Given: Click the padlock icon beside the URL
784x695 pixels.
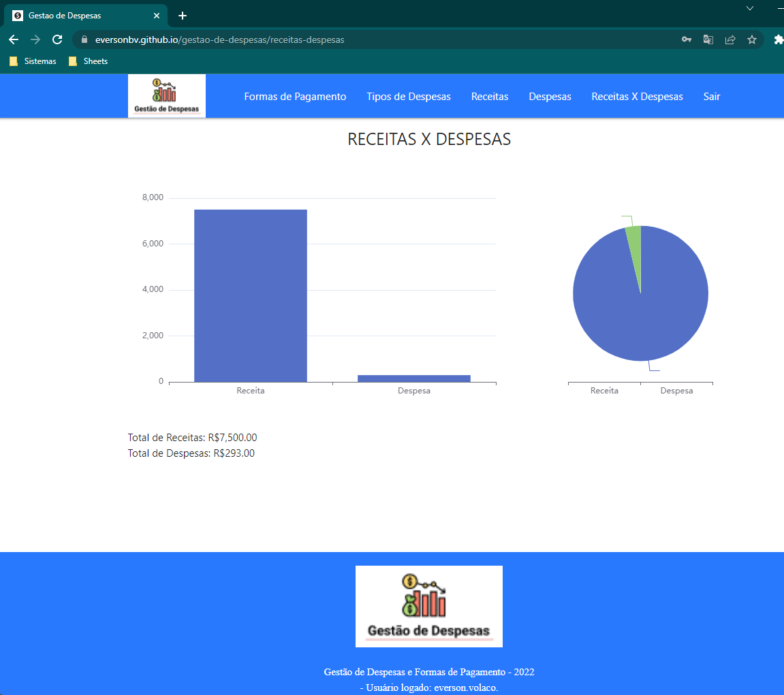Looking at the screenshot, I should [x=82, y=39].
